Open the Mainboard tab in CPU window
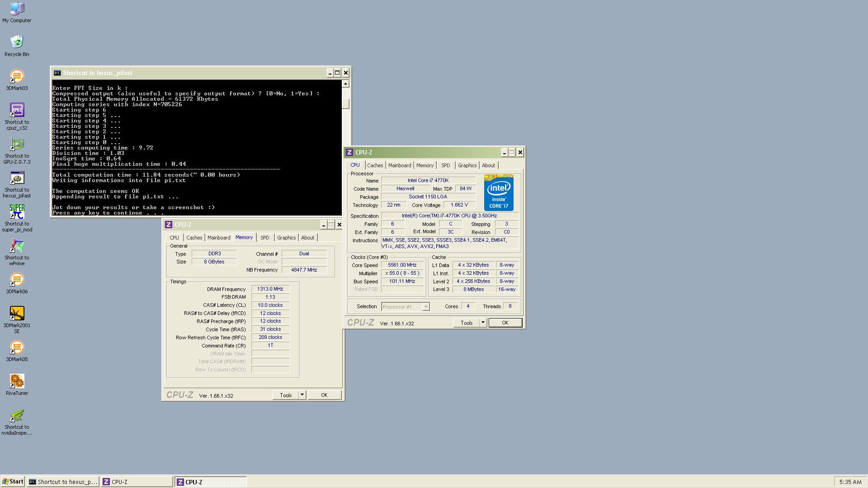Viewport: 868px width, 488px height. [399, 165]
